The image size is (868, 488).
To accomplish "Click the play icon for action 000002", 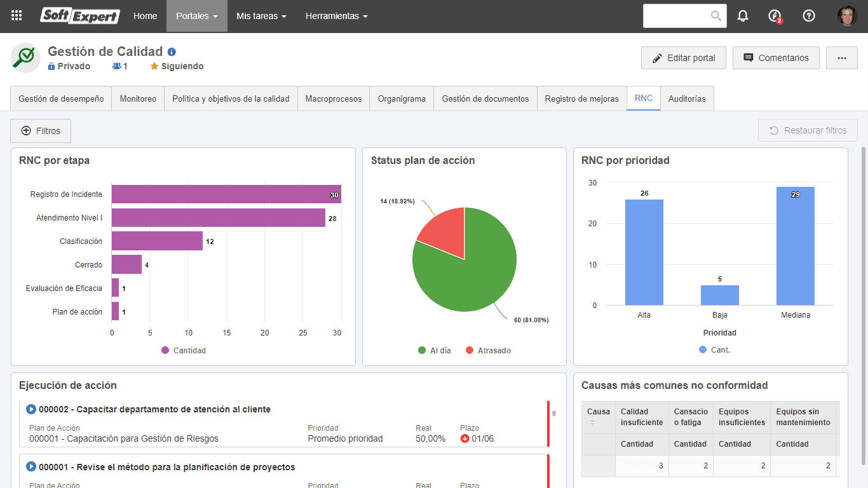I will click(x=31, y=409).
